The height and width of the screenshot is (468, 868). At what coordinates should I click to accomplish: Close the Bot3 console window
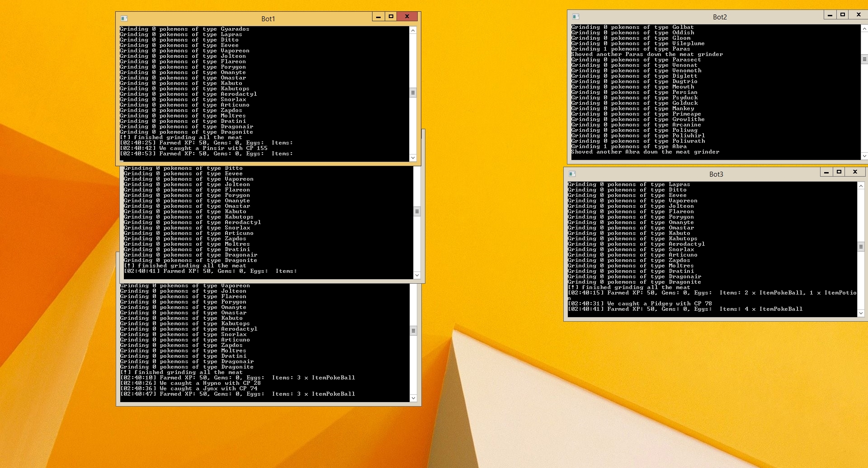coord(855,172)
